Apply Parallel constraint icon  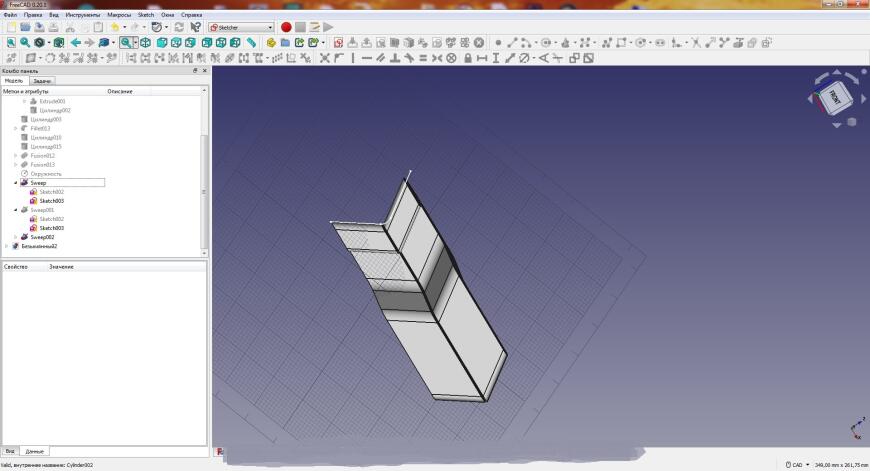point(381,58)
